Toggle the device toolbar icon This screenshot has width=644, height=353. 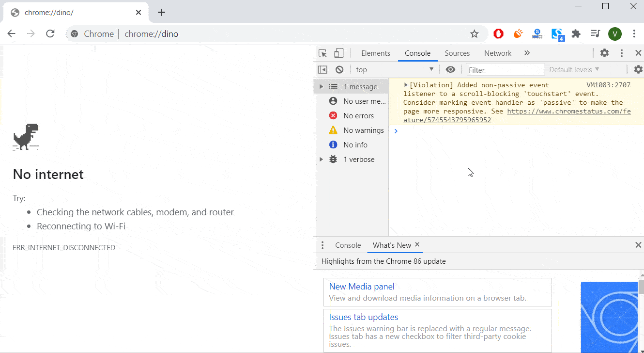[339, 53]
